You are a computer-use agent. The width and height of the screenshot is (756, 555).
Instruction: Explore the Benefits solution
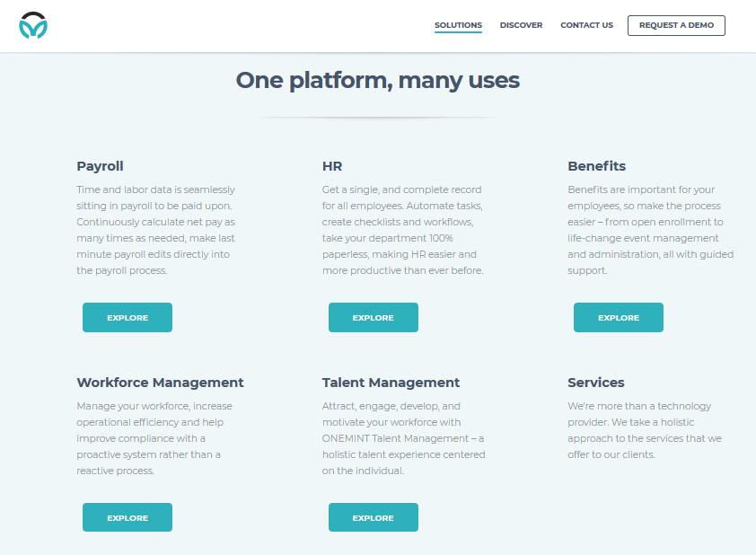[x=618, y=317]
